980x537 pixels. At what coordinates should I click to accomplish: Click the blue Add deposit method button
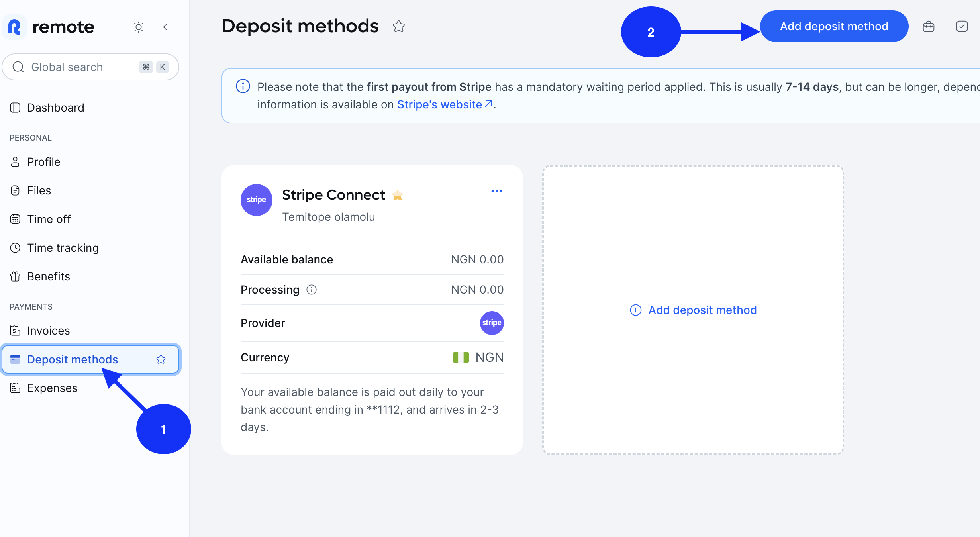pyautogui.click(x=834, y=26)
